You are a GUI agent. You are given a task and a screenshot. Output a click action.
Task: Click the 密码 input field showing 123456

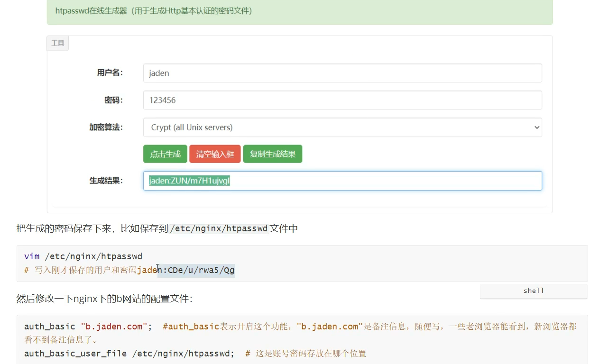pos(342,100)
